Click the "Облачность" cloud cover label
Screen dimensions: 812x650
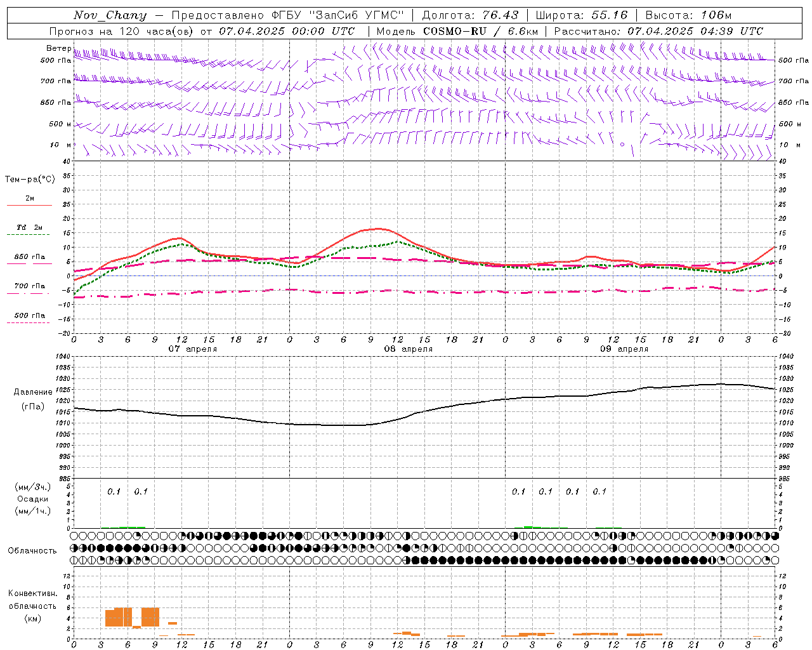tap(32, 550)
